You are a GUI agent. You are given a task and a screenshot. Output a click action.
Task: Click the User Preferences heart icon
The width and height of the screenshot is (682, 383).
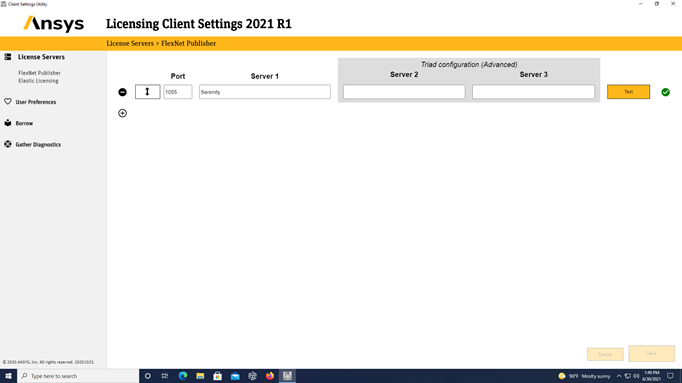click(x=8, y=102)
